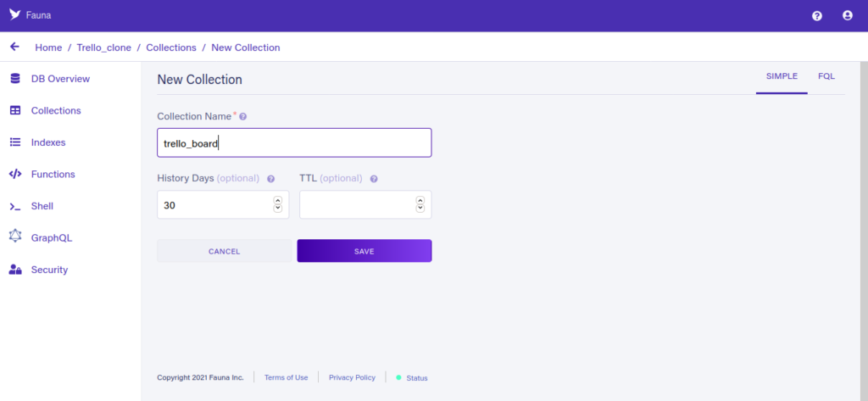Decrement the TTL value
Screen dimensions: 868x401
click(420, 209)
